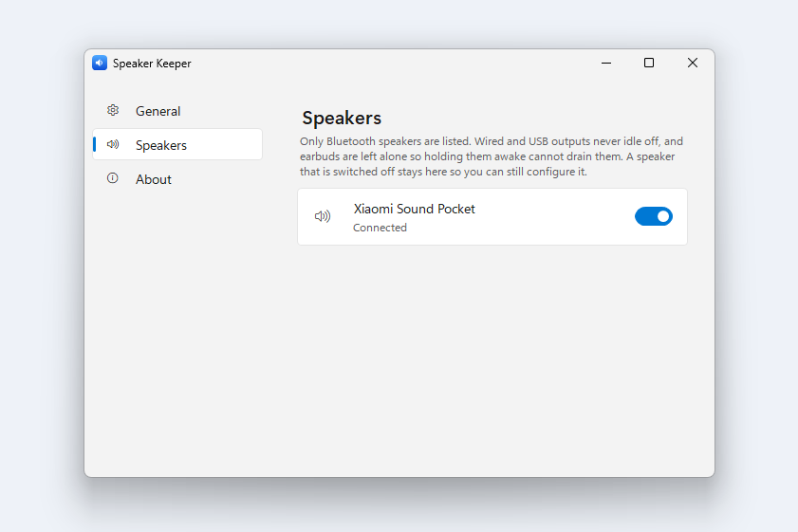Click the Speaker Keeper app icon in the title bar
798x532 pixels.
[100, 64]
